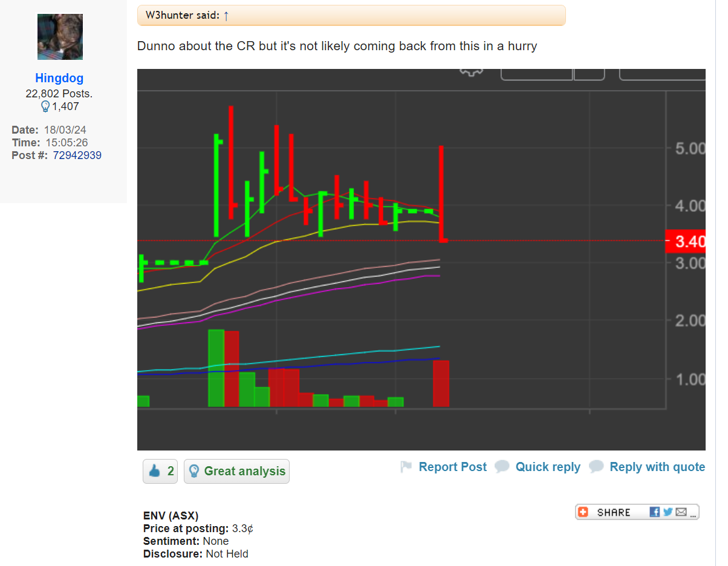Click the thumbs-up like button

160,471
